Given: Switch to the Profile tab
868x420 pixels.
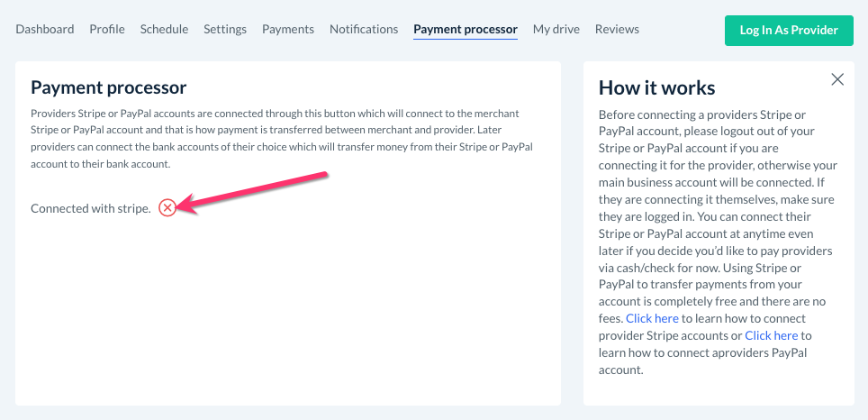Looking at the screenshot, I should 107,29.
